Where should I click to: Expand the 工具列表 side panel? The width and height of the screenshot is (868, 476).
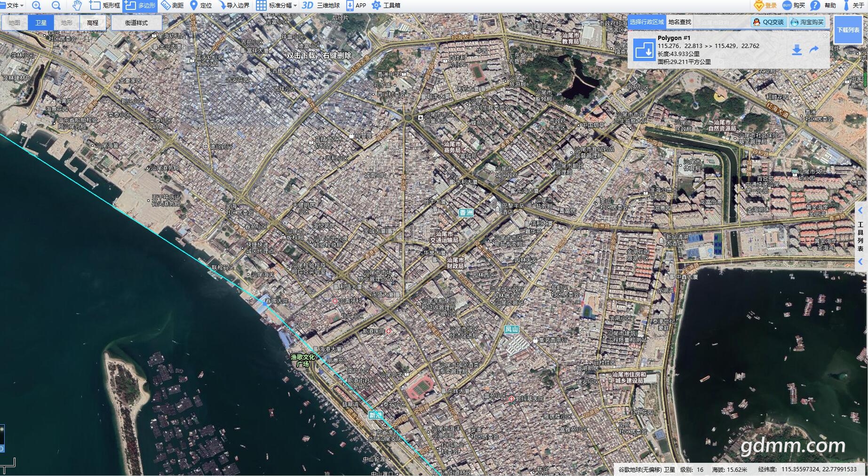(x=860, y=210)
